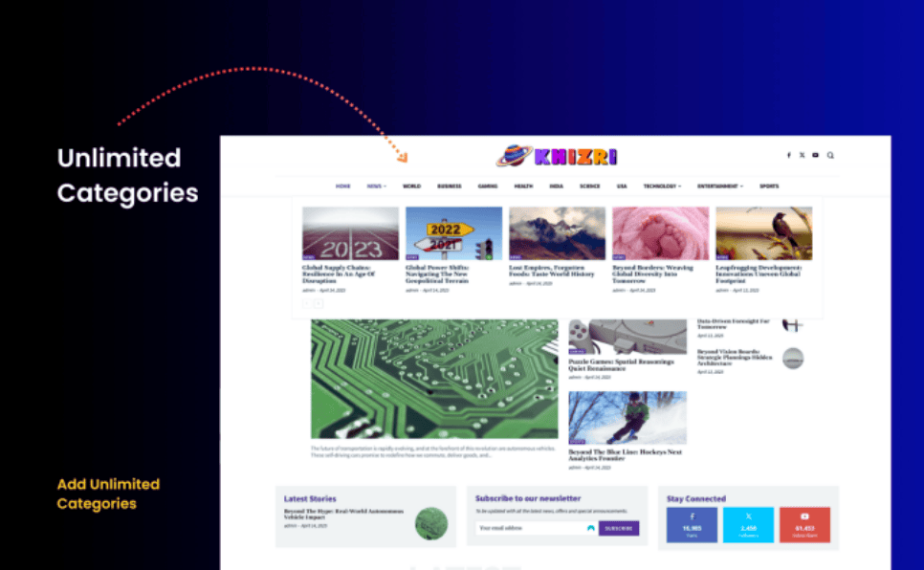
Task: Click the skier article thumbnail
Action: 627,418
